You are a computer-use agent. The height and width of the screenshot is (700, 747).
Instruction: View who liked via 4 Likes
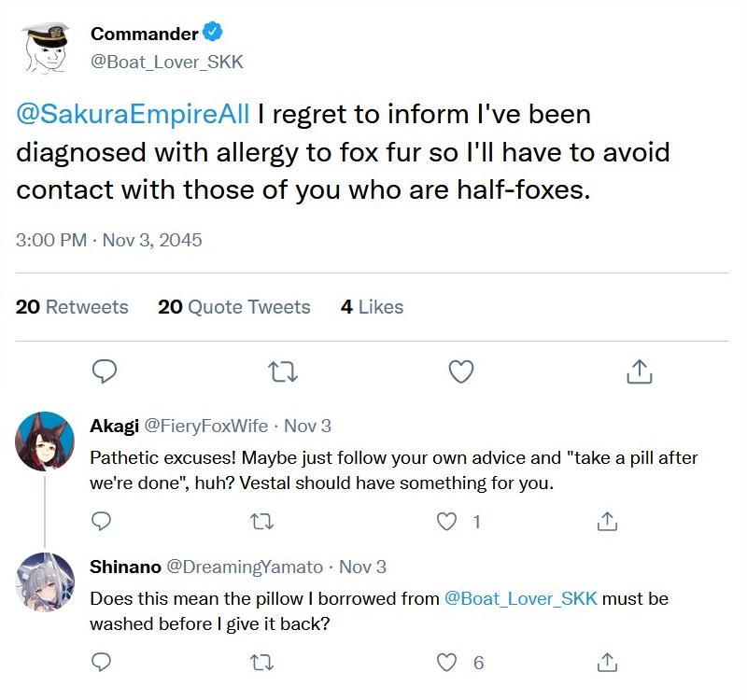point(372,306)
